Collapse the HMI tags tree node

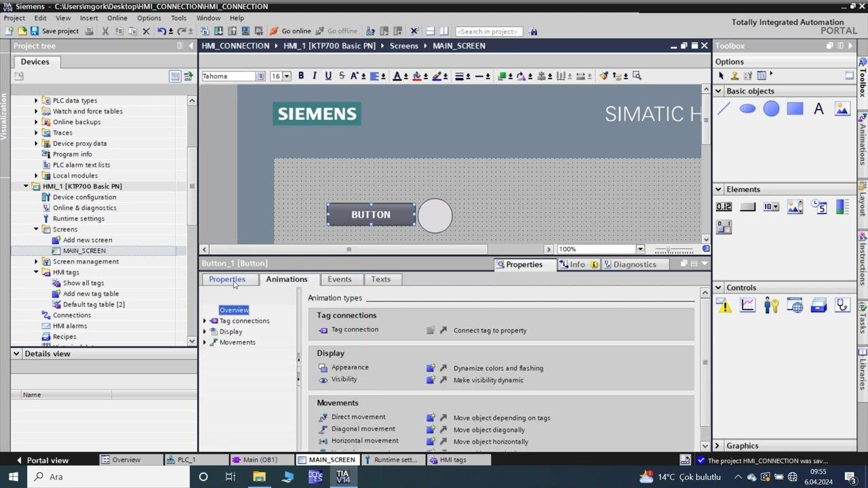[37, 272]
